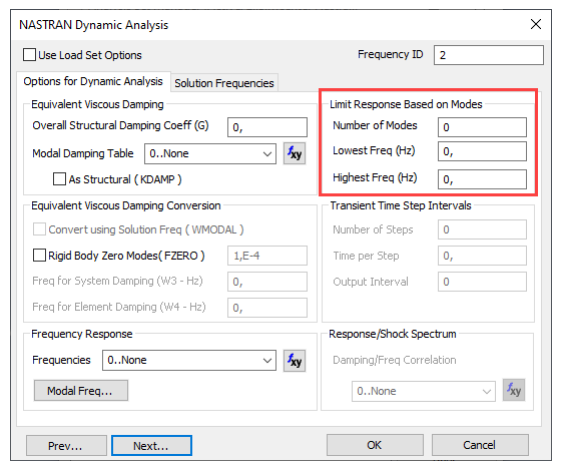Click the Number of Modes field

coord(482,127)
